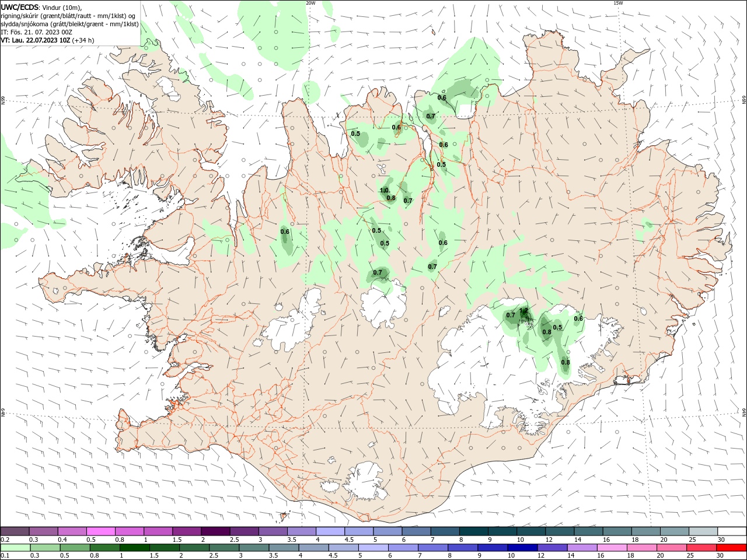Select the darkest navy blue 10–12 rain swatch
This screenshot has height=560, width=747.
(522, 548)
